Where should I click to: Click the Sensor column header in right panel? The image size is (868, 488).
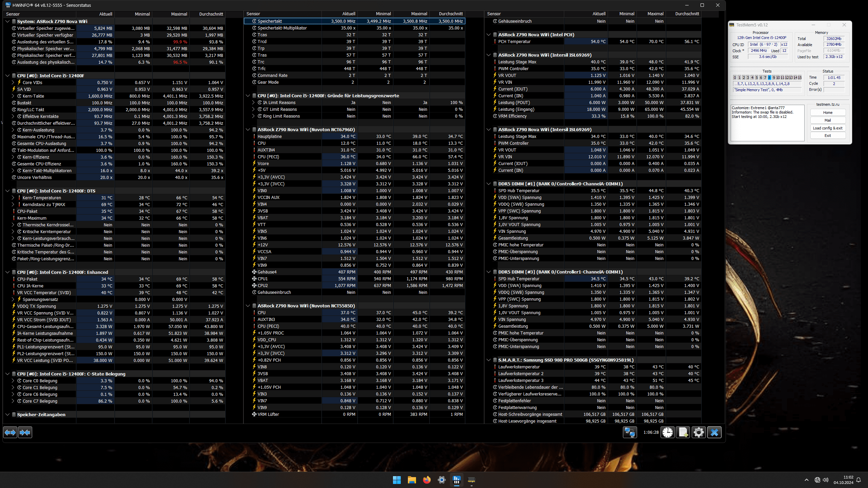point(524,14)
